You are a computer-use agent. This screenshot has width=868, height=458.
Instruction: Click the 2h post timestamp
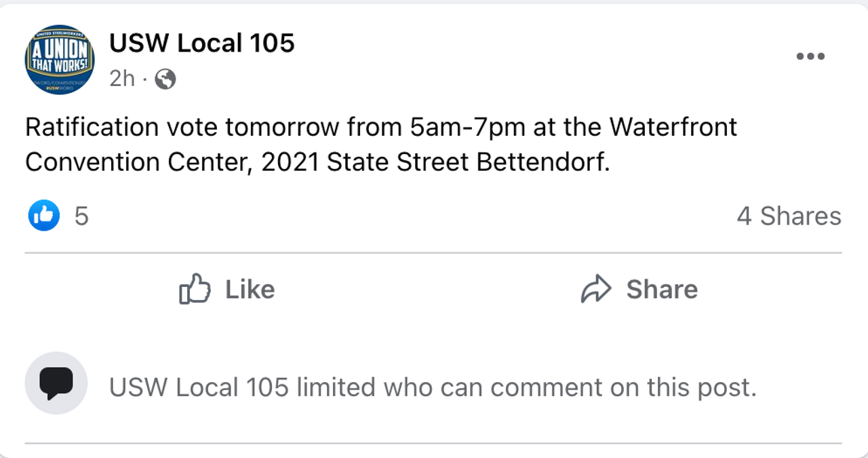(x=122, y=79)
